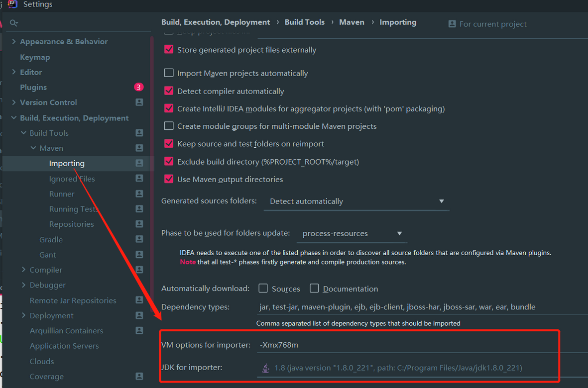Screen dimensions: 588x388
Task: Click project-level icon beside Importing
Action: pyautogui.click(x=139, y=163)
